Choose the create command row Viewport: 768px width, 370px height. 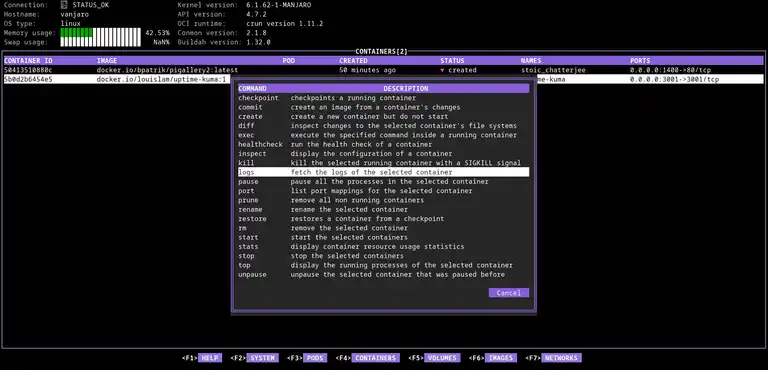(x=384, y=117)
